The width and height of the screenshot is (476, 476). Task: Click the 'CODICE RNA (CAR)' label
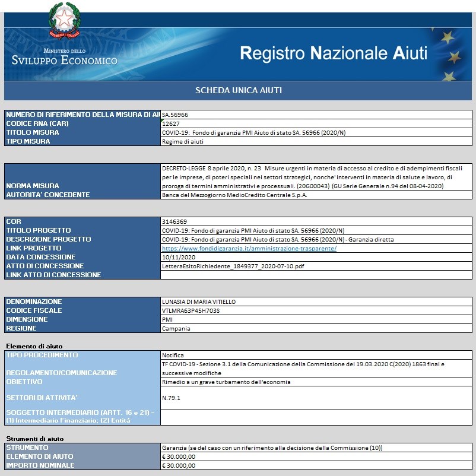click(37, 123)
